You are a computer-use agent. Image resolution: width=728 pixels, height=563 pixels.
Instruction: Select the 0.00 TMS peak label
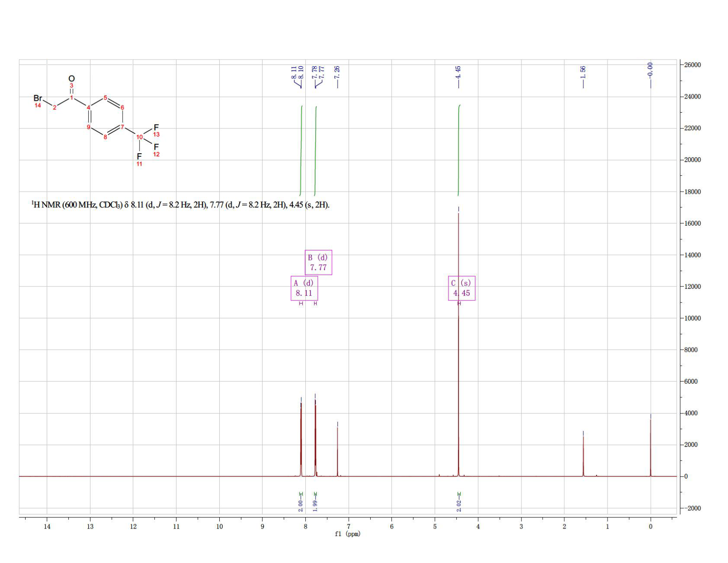(x=650, y=69)
